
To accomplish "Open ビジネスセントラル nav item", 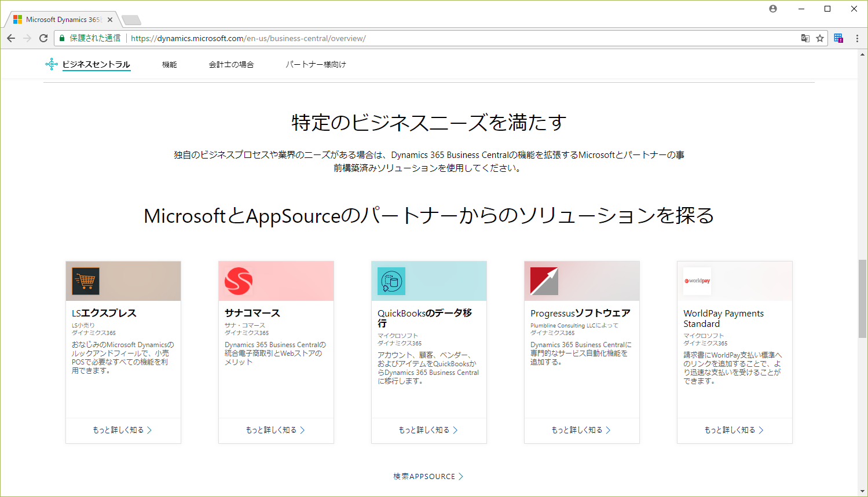I will point(96,64).
